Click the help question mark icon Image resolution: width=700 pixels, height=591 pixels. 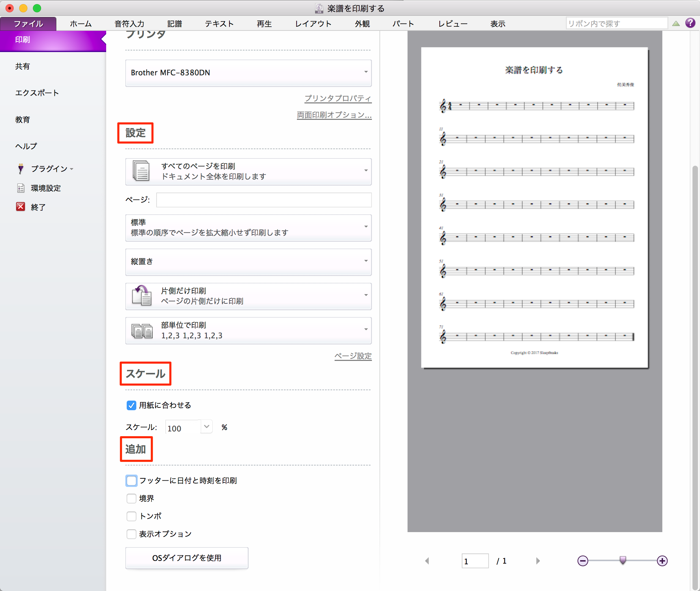point(690,23)
